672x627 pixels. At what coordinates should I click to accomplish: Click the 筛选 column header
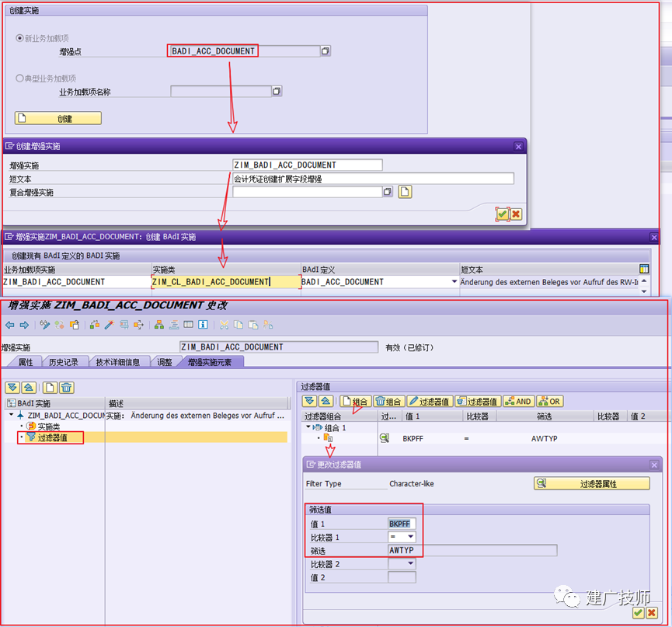point(545,416)
